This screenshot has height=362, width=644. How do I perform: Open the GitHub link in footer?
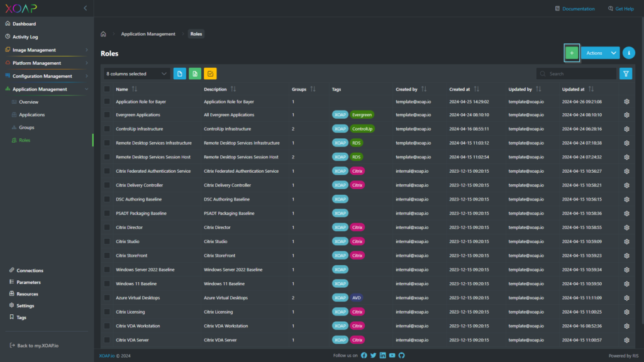click(402, 356)
